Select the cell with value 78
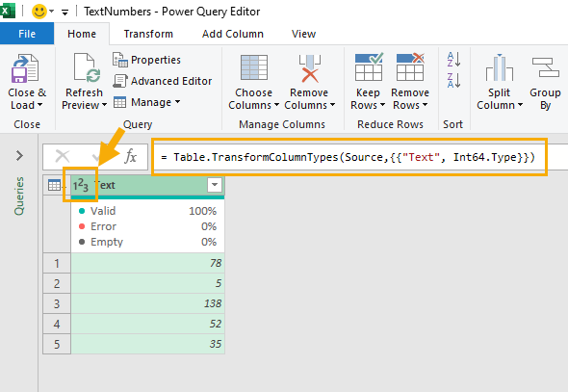 click(x=148, y=263)
